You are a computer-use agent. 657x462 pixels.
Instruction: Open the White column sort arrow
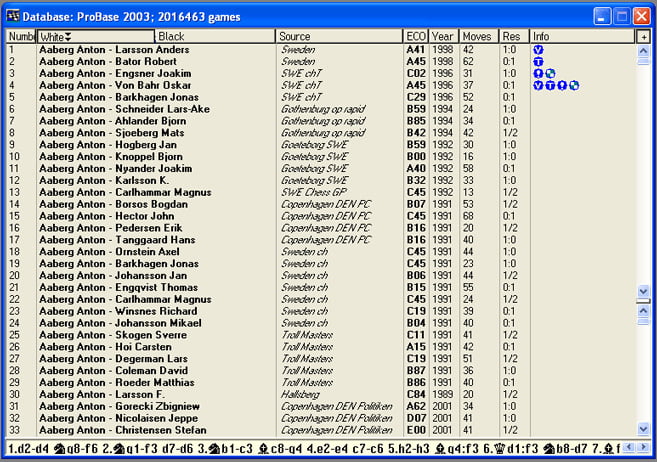(x=68, y=37)
